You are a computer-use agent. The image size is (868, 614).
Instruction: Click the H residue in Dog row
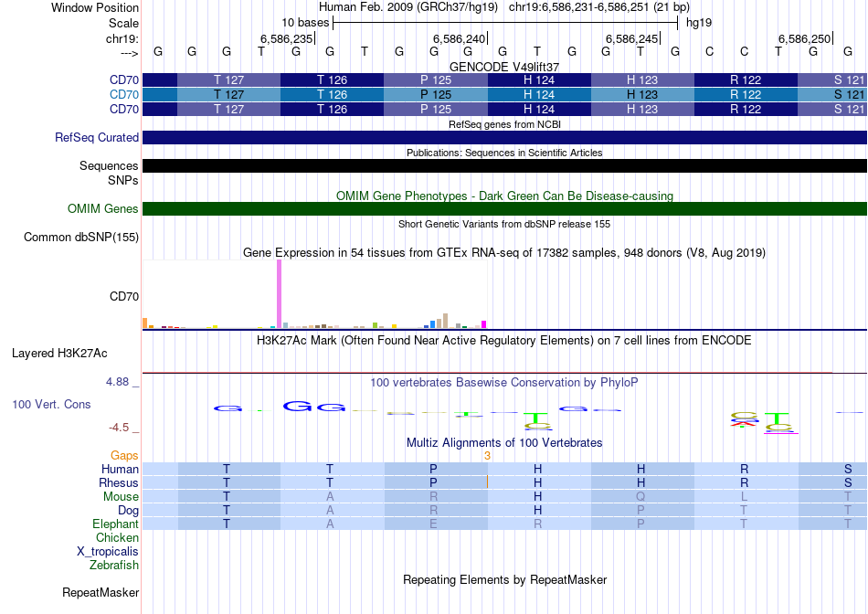[537, 511]
